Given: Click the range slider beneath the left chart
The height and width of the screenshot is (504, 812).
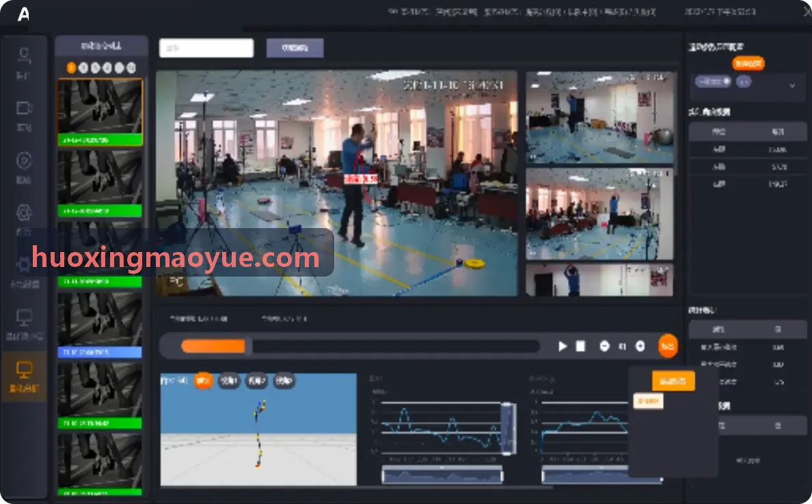Looking at the screenshot, I should (x=442, y=475).
